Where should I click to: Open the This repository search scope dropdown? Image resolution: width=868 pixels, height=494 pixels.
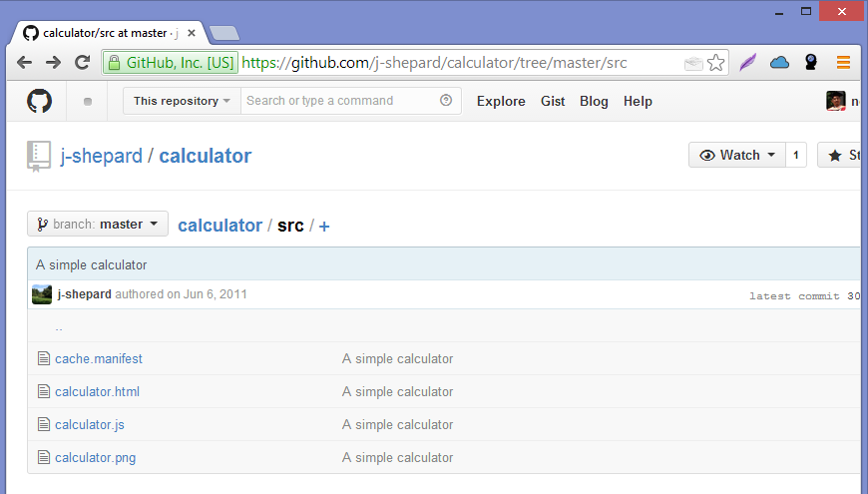click(x=182, y=101)
